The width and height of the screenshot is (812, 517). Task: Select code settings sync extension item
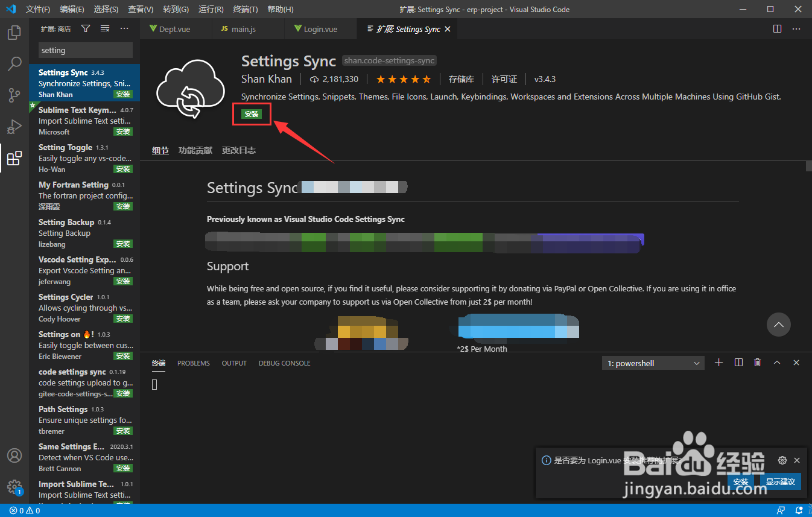click(x=84, y=382)
